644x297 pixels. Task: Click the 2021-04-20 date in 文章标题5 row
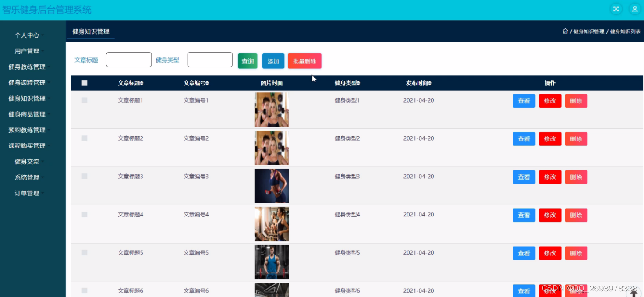pyautogui.click(x=418, y=253)
